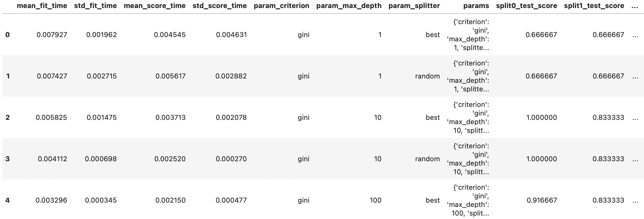Click the split1_test_score column header

[594, 6]
